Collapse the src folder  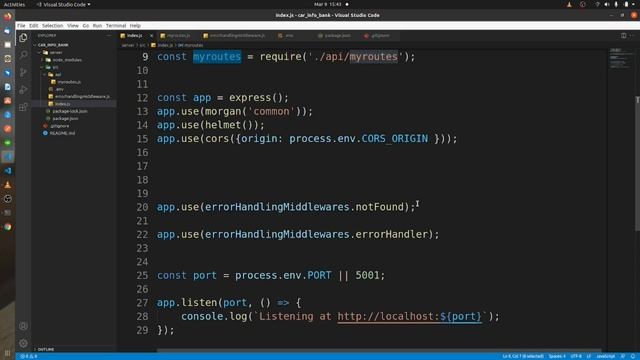(x=55, y=67)
